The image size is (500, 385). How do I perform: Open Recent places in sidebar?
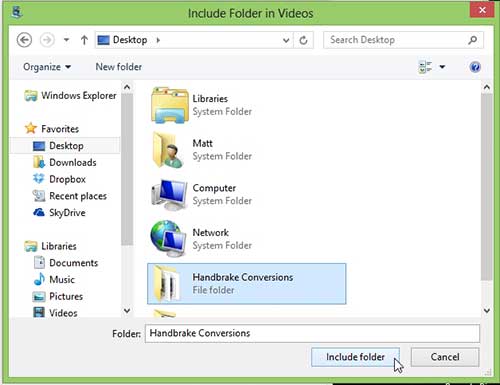(78, 196)
